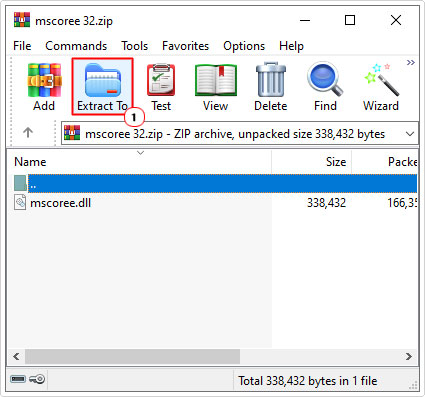Open the Tools menu

tap(134, 46)
